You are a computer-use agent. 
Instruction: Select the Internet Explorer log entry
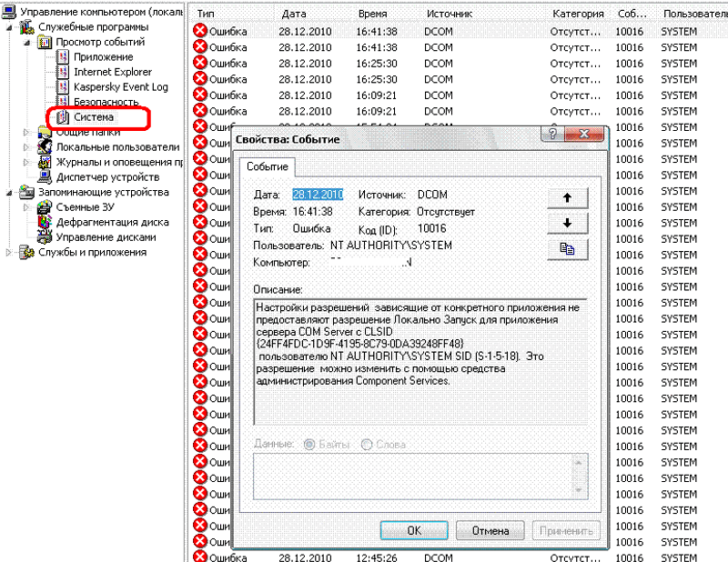(113, 72)
